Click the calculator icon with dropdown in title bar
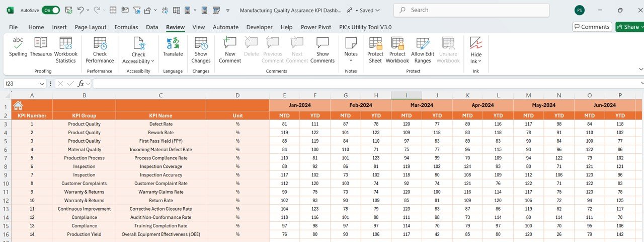Viewport: 644px width, 242px height. (187, 10)
